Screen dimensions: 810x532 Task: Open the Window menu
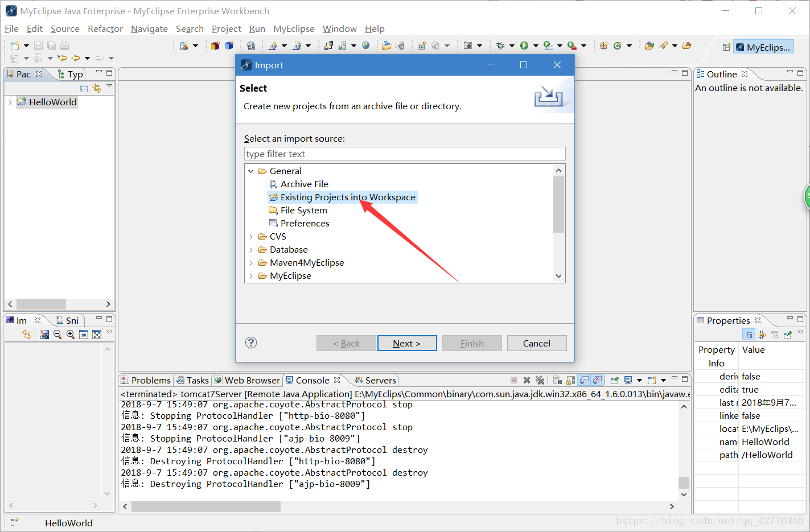click(340, 28)
